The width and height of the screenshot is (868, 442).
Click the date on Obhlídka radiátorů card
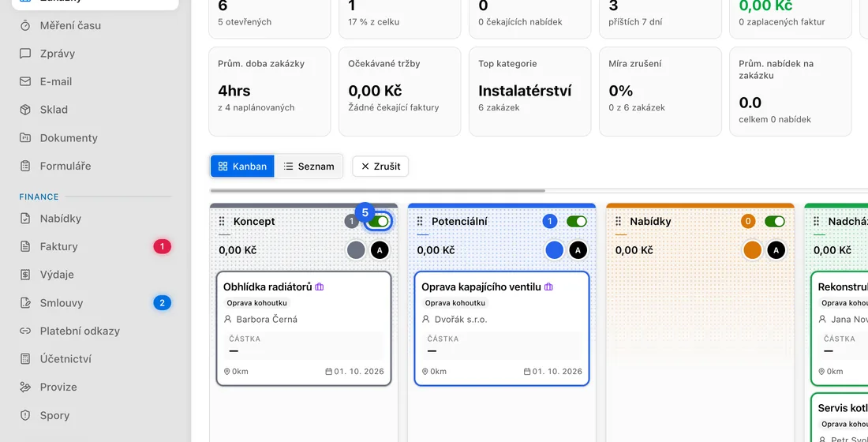click(x=355, y=371)
